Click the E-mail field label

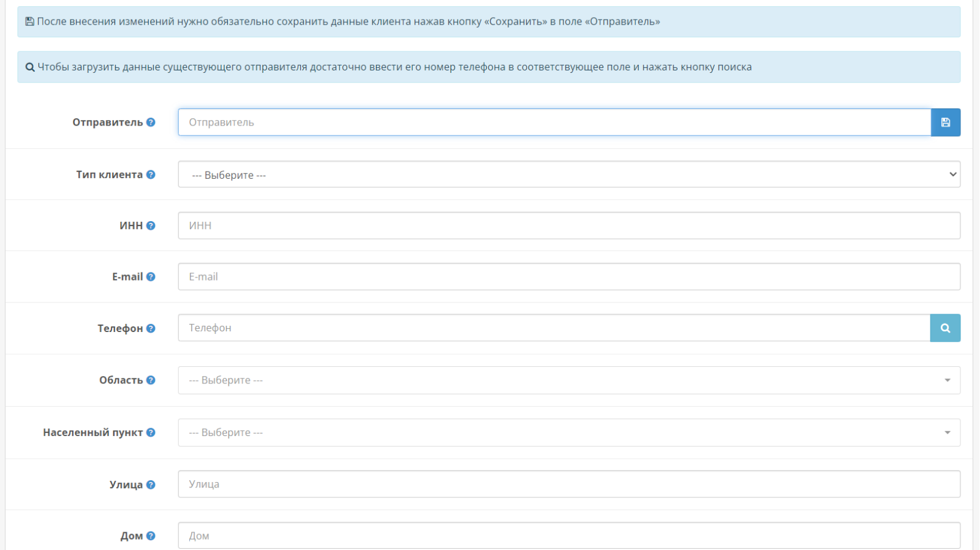(x=127, y=277)
